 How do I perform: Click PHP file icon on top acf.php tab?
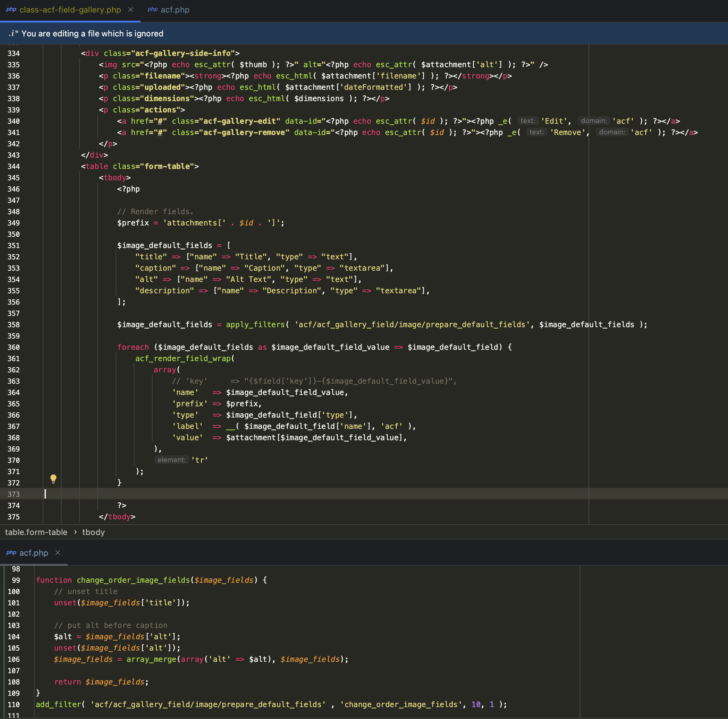pyautogui.click(x=153, y=9)
